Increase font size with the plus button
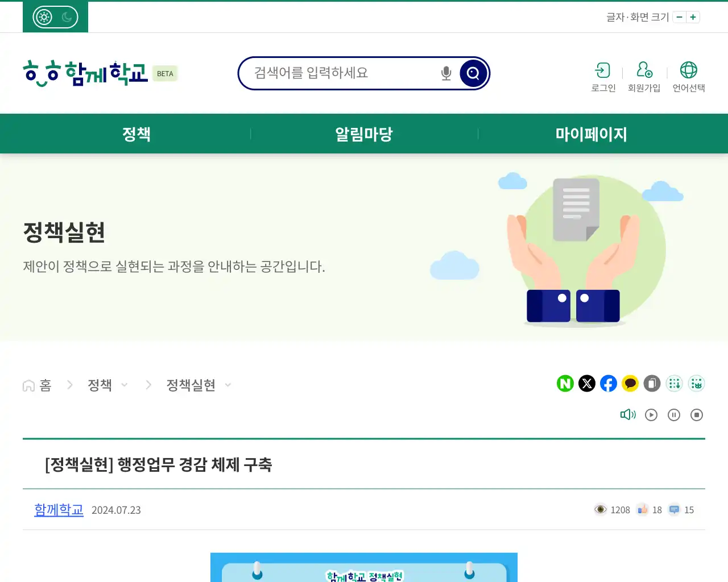This screenshot has height=582, width=728. (x=693, y=17)
